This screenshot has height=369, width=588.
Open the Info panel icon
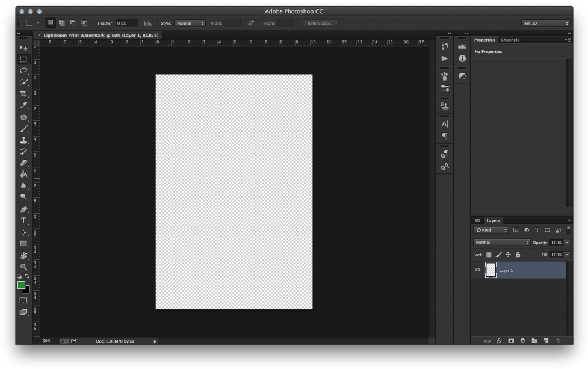click(462, 58)
